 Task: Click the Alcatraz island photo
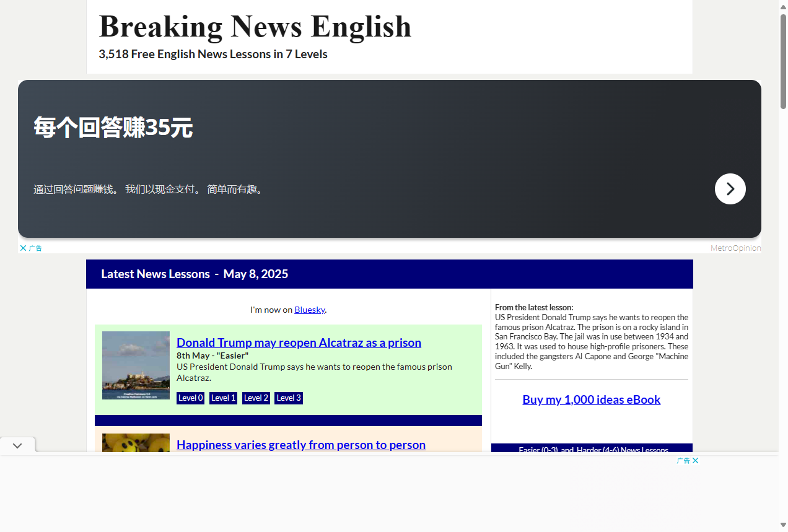pyautogui.click(x=136, y=365)
